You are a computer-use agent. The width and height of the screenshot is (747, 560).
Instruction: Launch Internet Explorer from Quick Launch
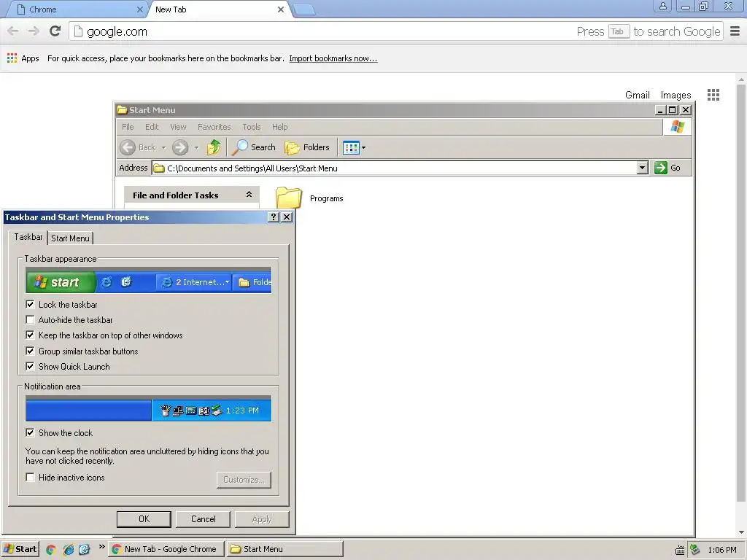click(68, 550)
